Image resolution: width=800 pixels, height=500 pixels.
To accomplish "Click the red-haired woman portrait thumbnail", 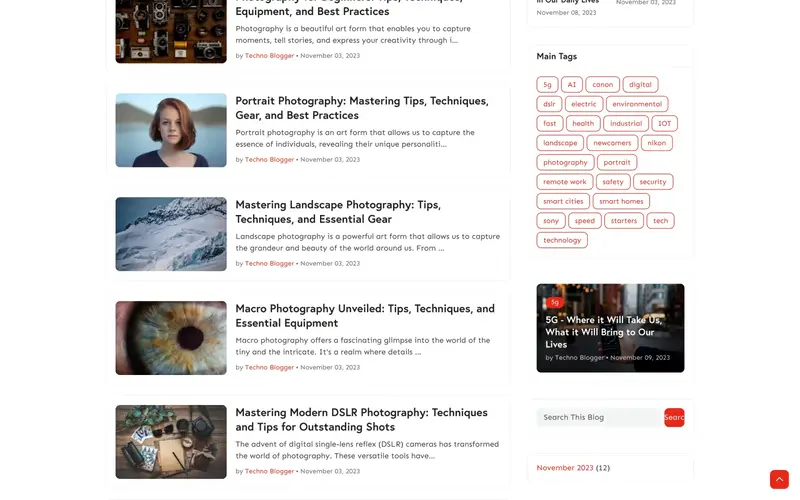I will pos(171,130).
